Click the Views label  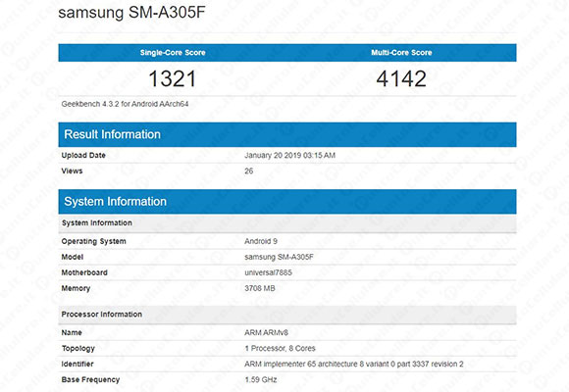click(72, 171)
